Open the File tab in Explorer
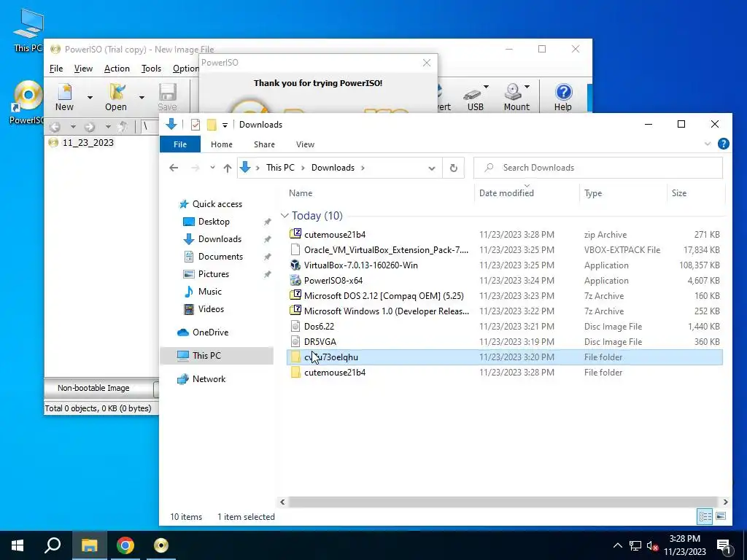747x560 pixels. tap(180, 144)
